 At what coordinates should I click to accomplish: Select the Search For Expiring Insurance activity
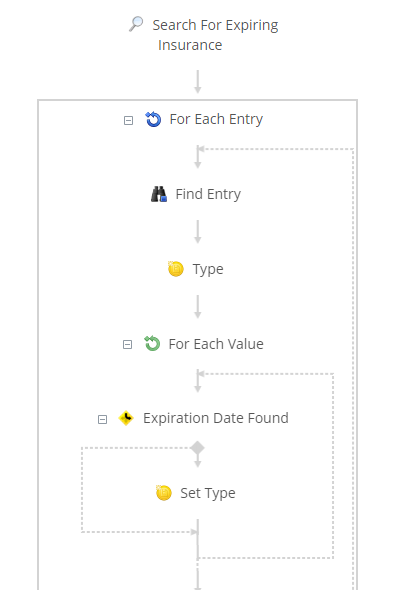point(215,35)
